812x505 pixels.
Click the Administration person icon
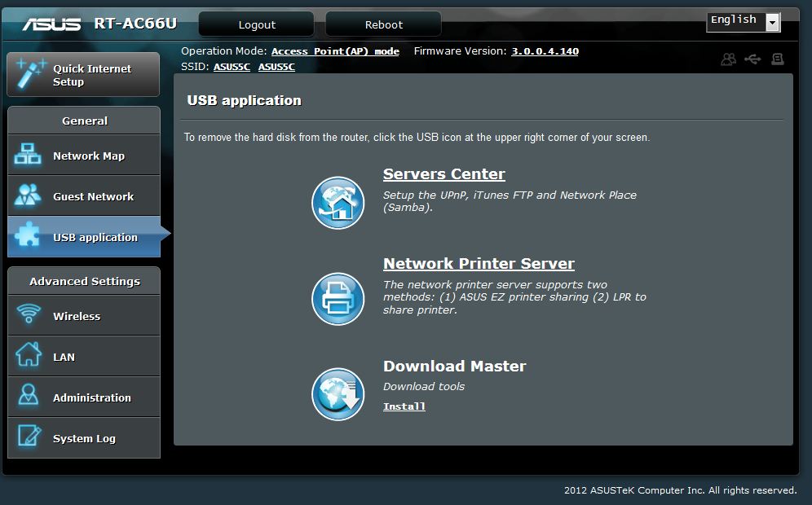(x=28, y=395)
